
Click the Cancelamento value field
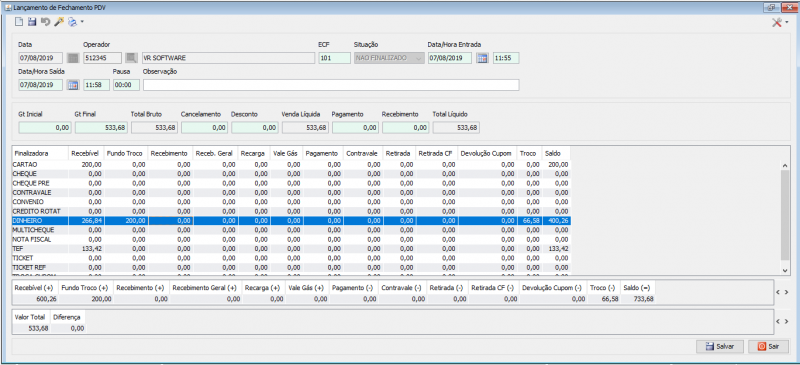204,128
